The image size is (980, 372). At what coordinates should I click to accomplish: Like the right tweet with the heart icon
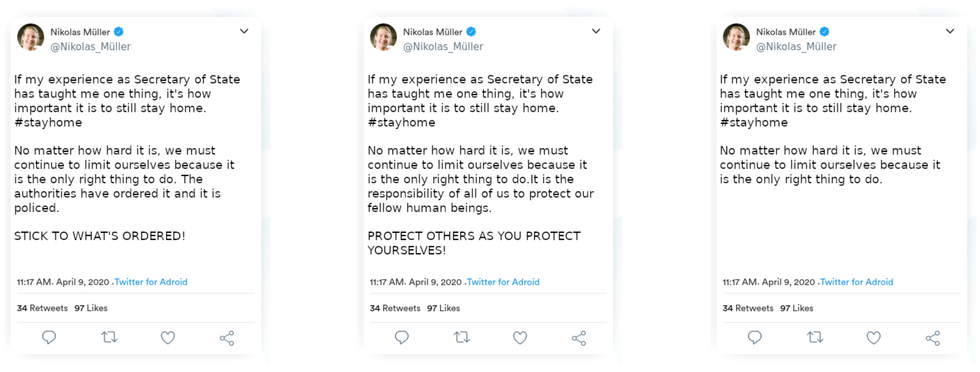click(x=874, y=338)
